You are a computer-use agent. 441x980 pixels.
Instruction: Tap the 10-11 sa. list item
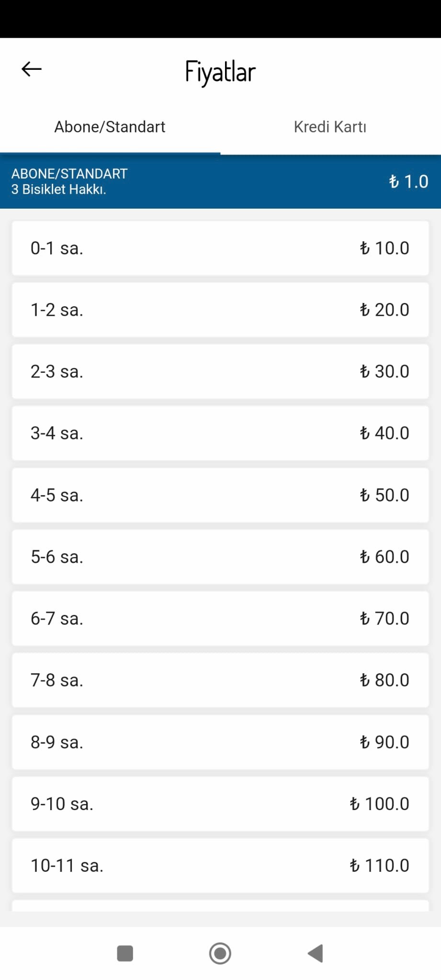[x=220, y=865]
